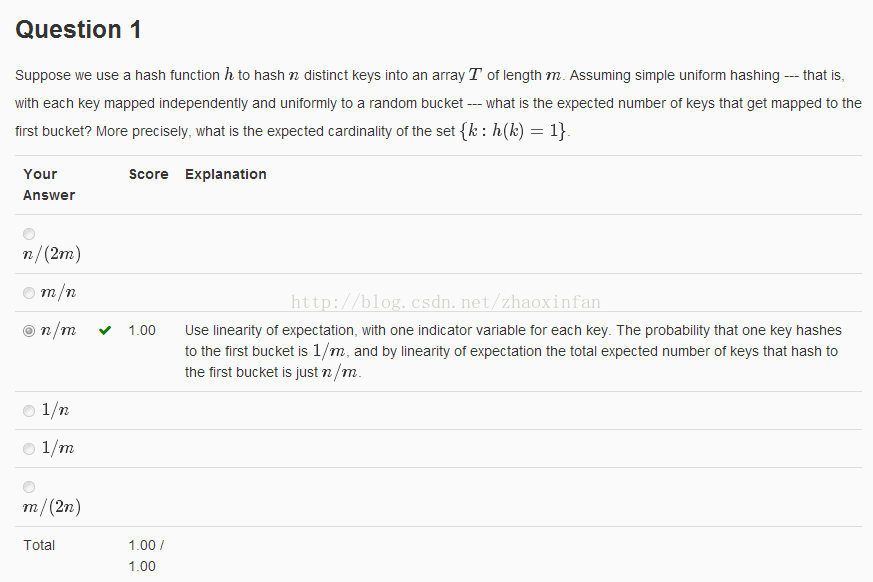This screenshot has width=873, height=582.
Task: Click the blog.csdn.net watermark link
Action: click(x=445, y=302)
